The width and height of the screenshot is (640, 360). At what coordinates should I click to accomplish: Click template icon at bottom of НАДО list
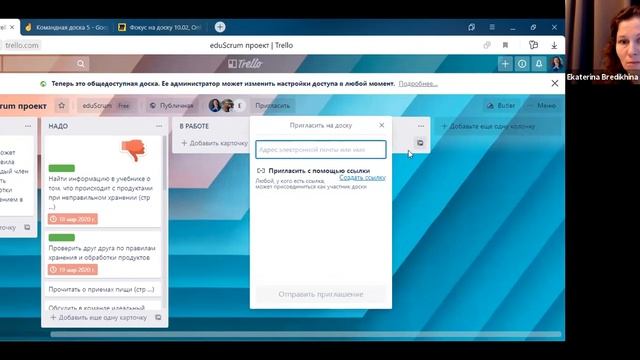pyautogui.click(x=158, y=318)
